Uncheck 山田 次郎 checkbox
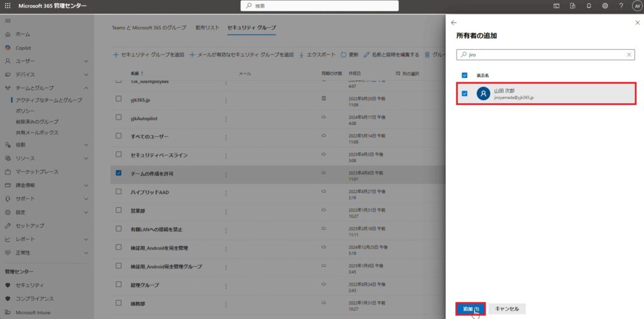The height and width of the screenshot is (319, 644). click(465, 94)
